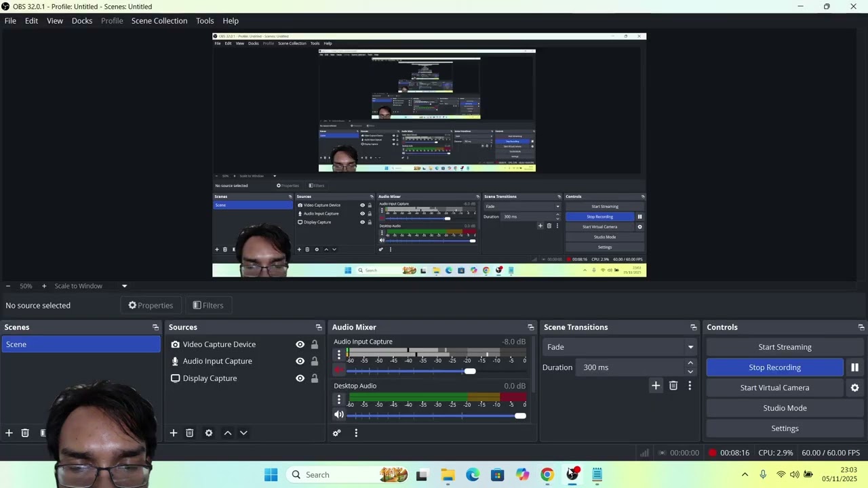Add a new scene with plus icon

(x=9, y=433)
